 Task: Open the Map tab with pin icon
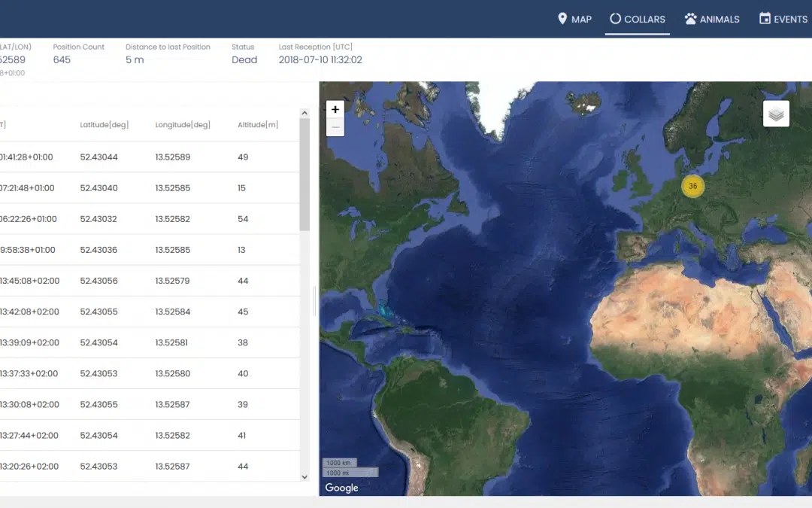574,19
